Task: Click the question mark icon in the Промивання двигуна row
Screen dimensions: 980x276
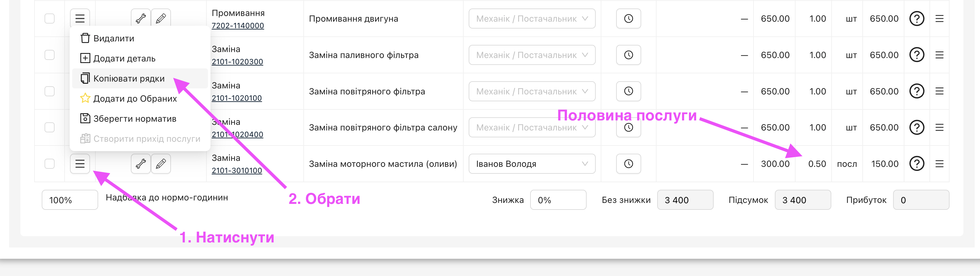Action: pos(916,19)
